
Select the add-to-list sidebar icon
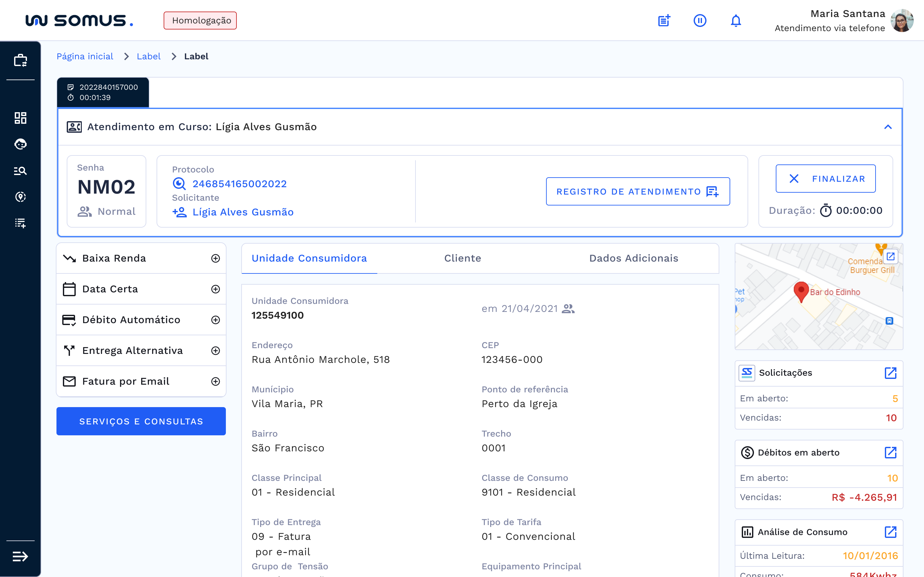pyautogui.click(x=20, y=223)
